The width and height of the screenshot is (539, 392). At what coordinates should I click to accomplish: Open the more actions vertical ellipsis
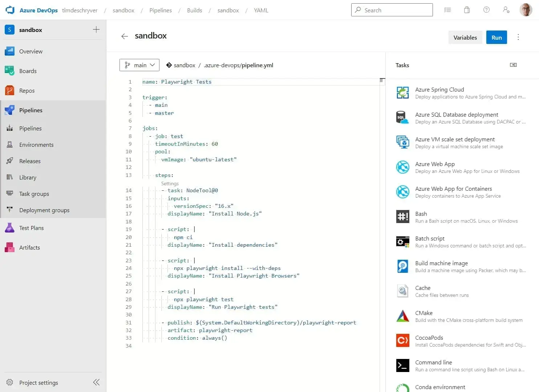pyautogui.click(x=518, y=37)
